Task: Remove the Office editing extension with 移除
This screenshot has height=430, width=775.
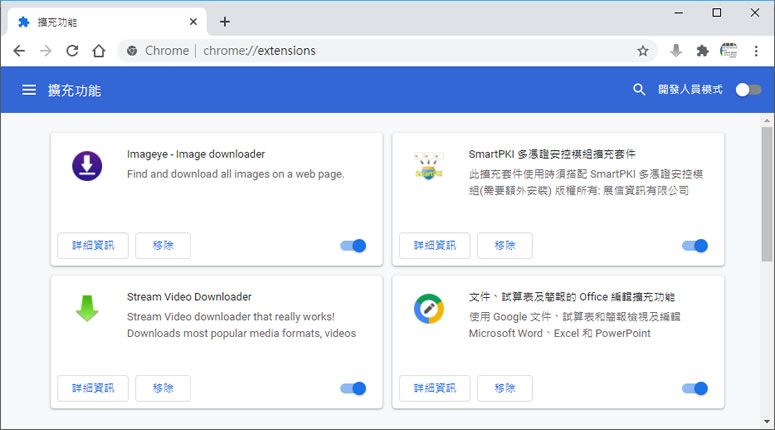Action: click(505, 388)
